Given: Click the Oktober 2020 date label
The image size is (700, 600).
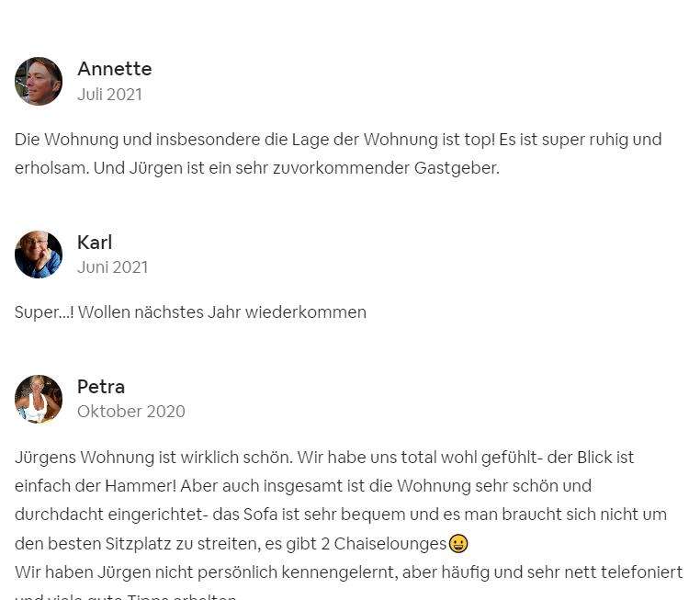Looking at the screenshot, I should [130, 412].
